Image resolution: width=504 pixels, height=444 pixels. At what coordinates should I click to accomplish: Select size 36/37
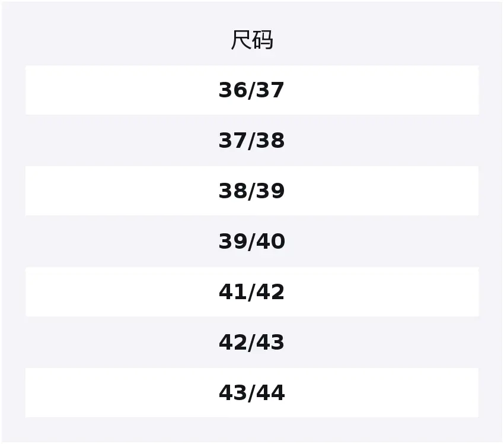[251, 90]
